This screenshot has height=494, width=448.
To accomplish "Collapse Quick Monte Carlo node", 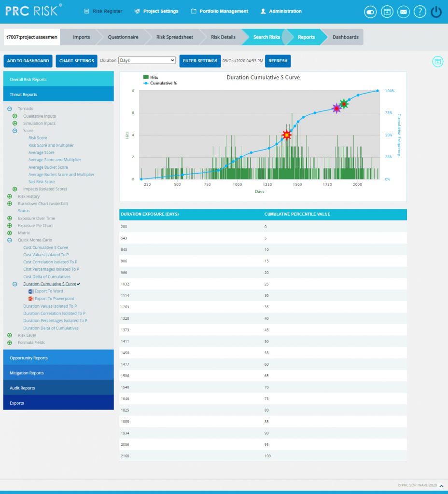I will (10, 240).
